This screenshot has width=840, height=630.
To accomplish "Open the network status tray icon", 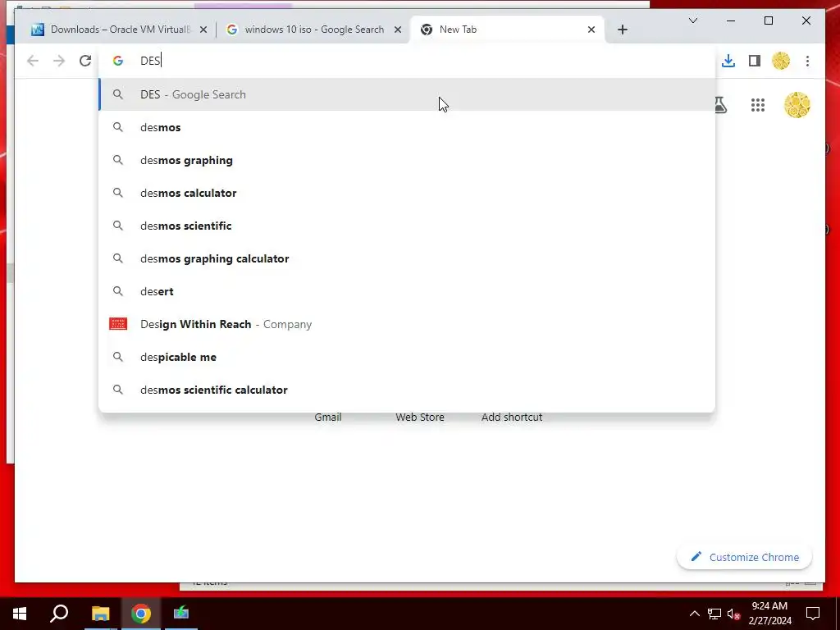I will (x=714, y=614).
